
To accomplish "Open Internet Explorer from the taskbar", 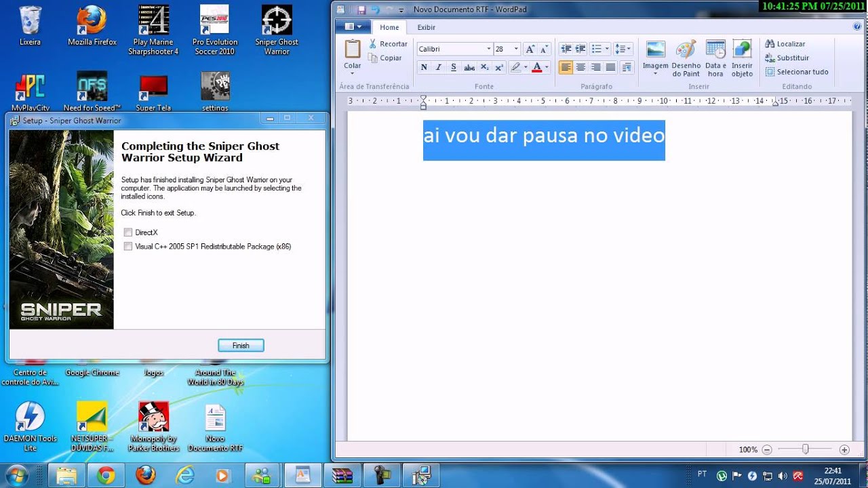I will tap(184, 476).
